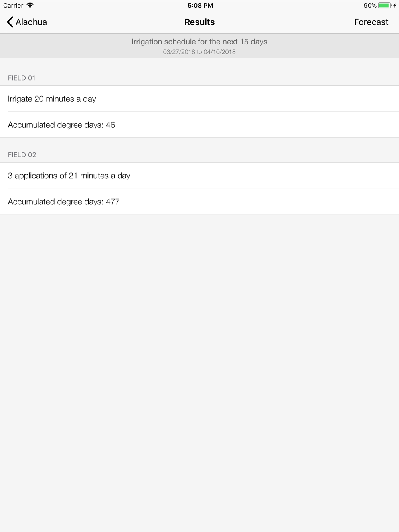
Task: Tap the charging bolt icon
Action: point(395,6)
